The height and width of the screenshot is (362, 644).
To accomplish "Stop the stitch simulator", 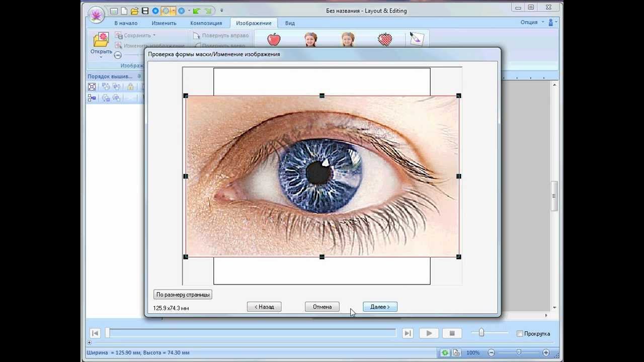I will (x=452, y=333).
